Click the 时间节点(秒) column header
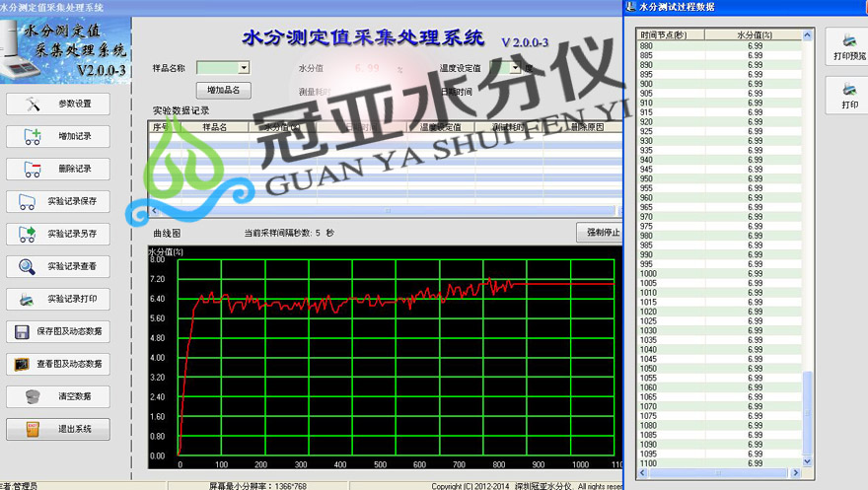The height and width of the screenshot is (490, 868). click(x=671, y=35)
